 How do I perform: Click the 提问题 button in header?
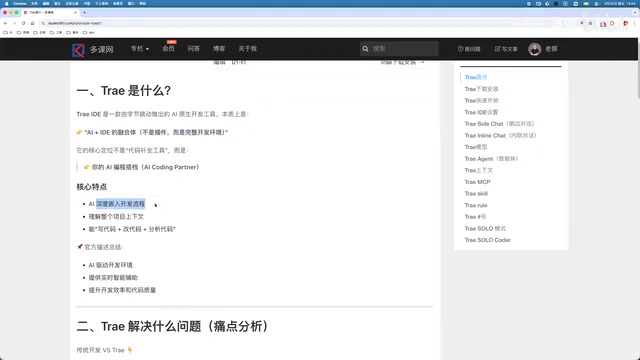point(469,49)
